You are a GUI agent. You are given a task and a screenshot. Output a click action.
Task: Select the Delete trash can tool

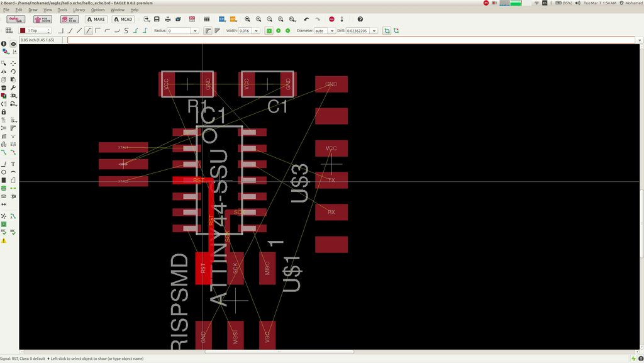4,87
